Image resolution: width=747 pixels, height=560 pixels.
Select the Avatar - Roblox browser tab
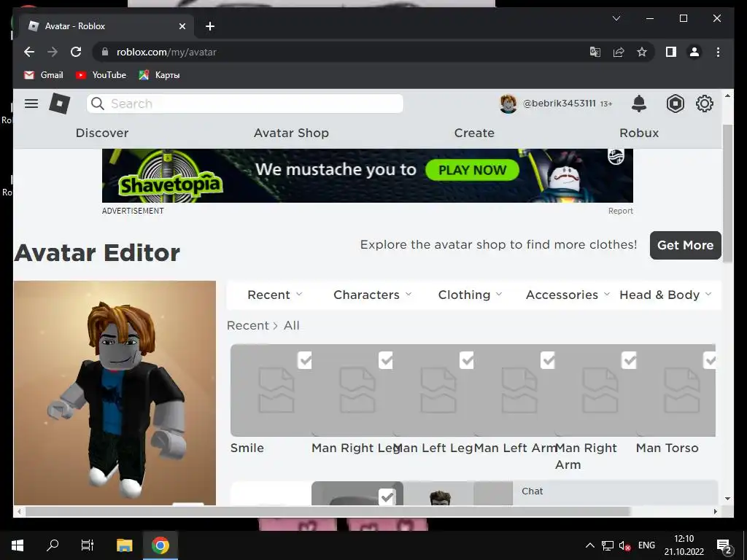106,26
